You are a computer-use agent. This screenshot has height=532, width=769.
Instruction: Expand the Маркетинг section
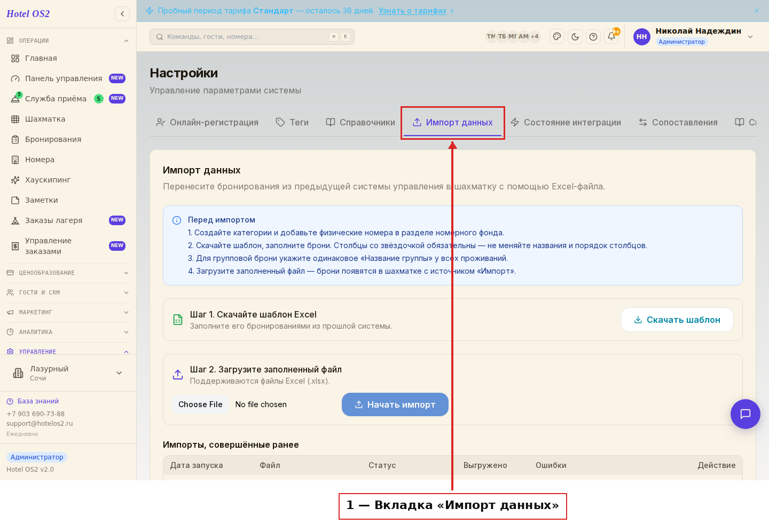(x=68, y=312)
